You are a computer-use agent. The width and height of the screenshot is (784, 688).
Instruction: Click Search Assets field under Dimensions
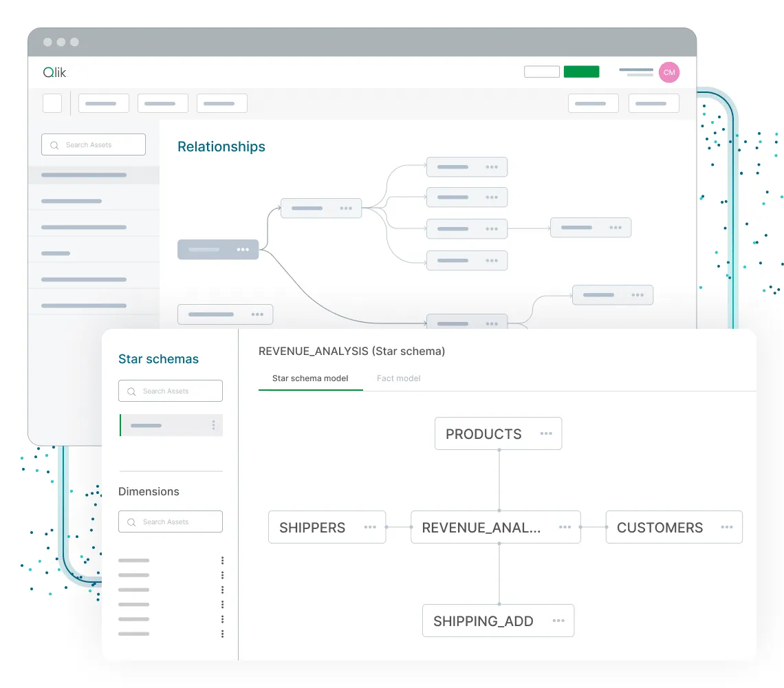click(x=171, y=522)
